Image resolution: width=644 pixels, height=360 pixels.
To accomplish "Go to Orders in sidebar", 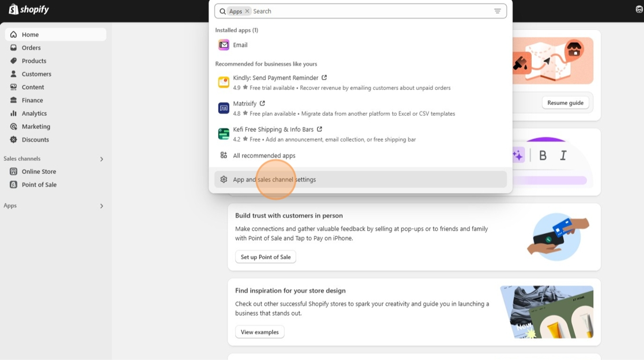I will (31, 48).
